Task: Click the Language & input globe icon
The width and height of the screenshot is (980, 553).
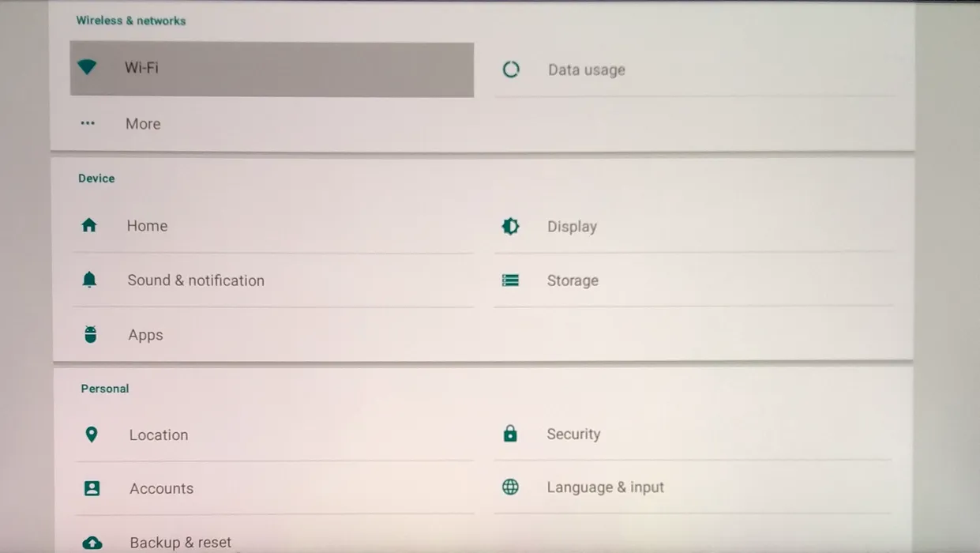Action: tap(511, 487)
